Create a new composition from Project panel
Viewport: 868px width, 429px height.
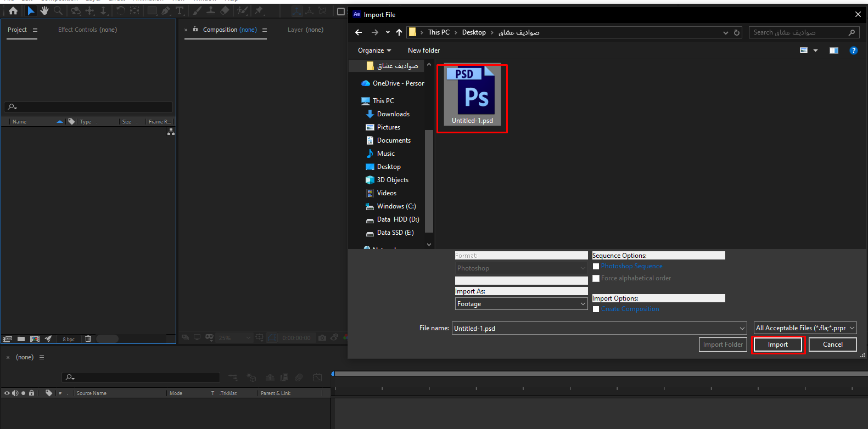point(35,339)
